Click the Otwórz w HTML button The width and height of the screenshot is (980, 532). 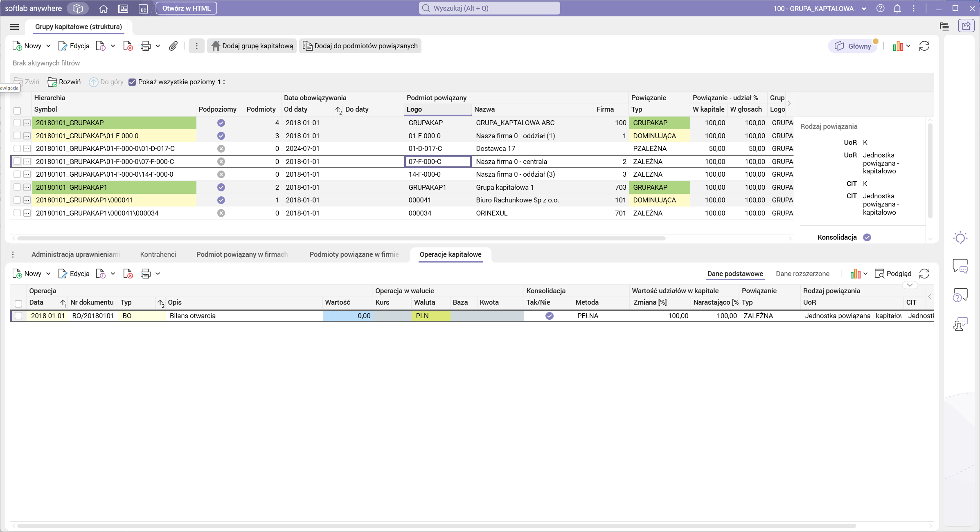point(186,8)
